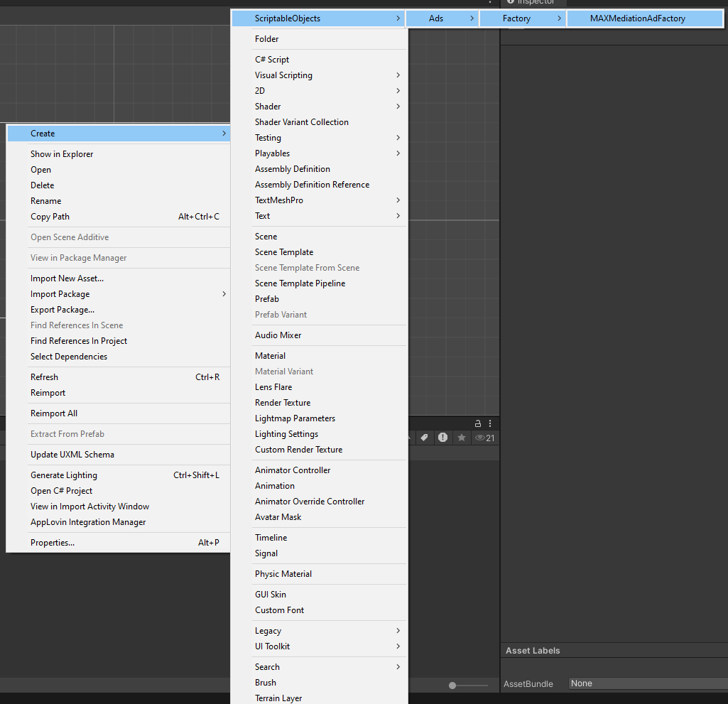Click the exclamation warning icon

coord(442,438)
